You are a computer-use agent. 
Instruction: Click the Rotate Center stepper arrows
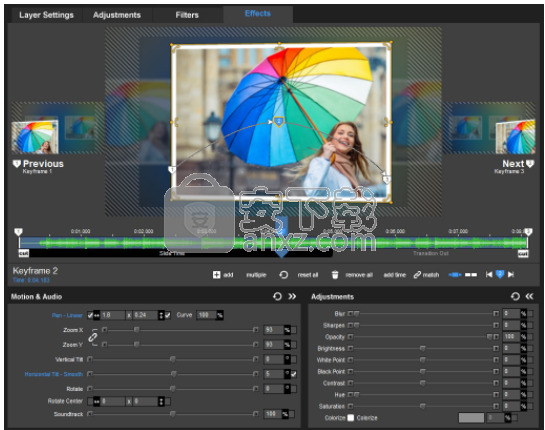tap(161, 401)
